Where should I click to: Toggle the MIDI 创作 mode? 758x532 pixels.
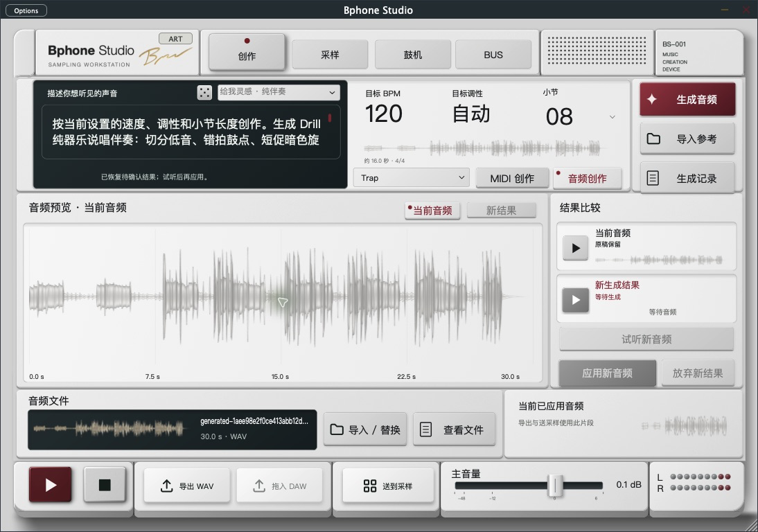point(512,178)
